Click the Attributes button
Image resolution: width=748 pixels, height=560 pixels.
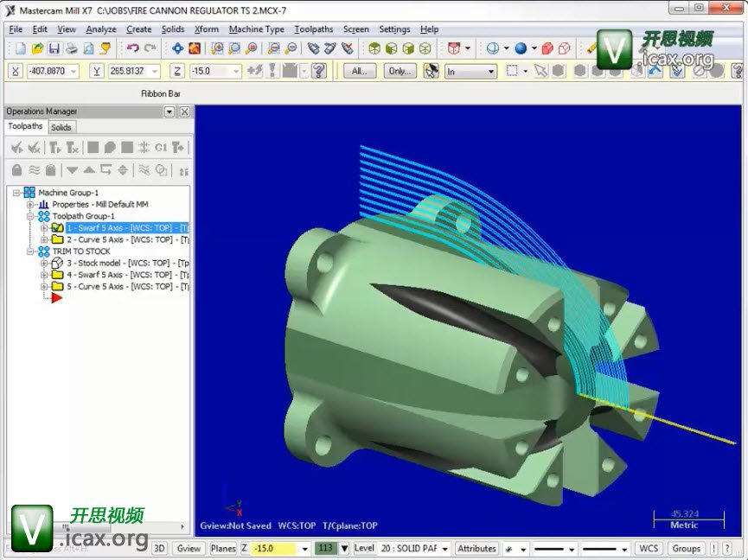(x=476, y=549)
